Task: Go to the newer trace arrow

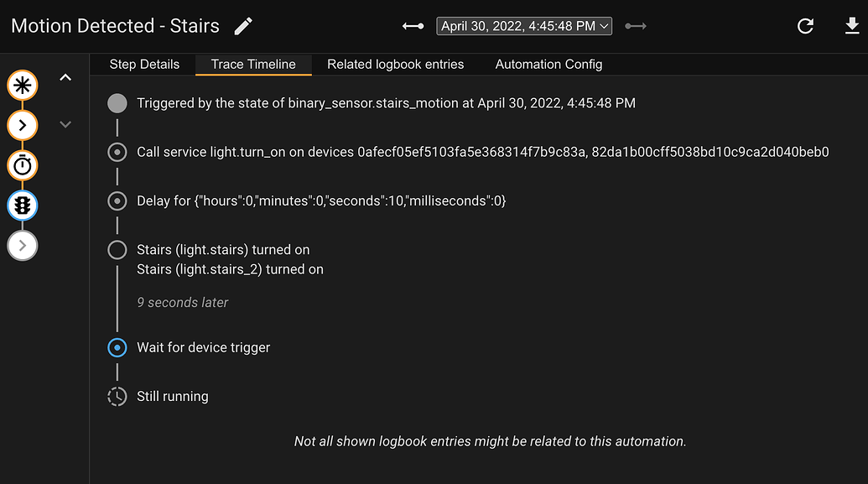Action: (636, 26)
